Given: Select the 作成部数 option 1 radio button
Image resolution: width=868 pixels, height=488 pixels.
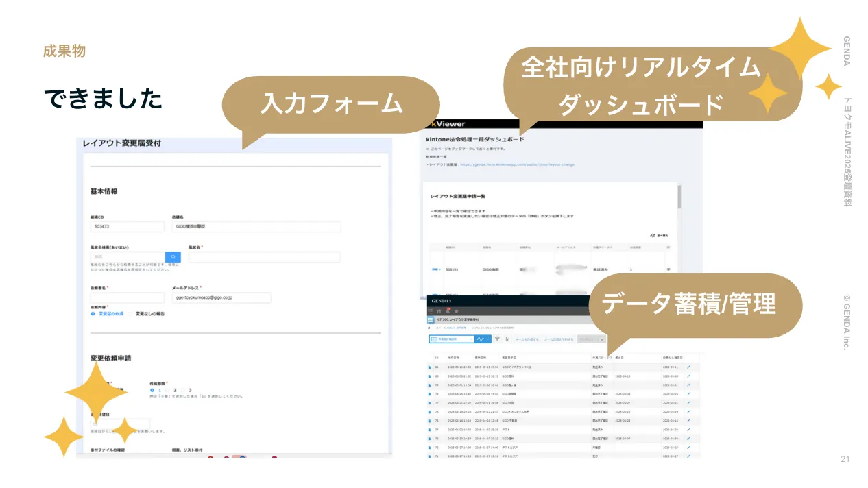Looking at the screenshot, I should tap(152, 390).
